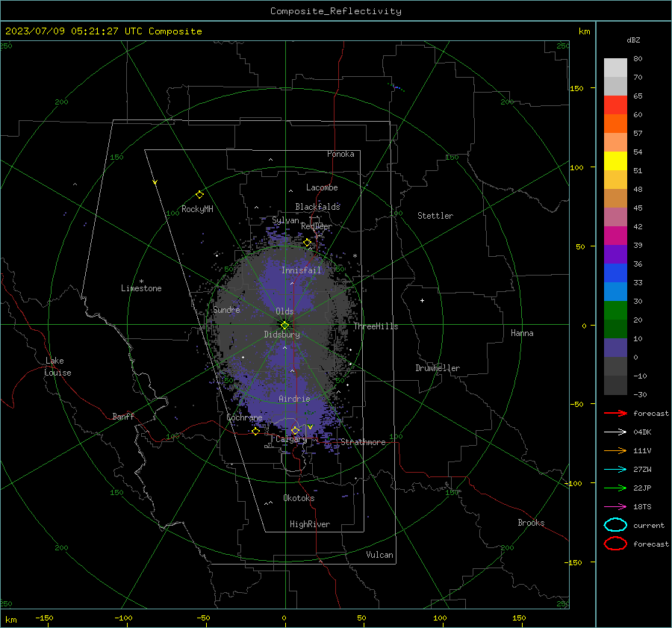Click the -150 tick on bottom axis
Viewport: 672px width, 628px height.
pyautogui.click(x=44, y=618)
